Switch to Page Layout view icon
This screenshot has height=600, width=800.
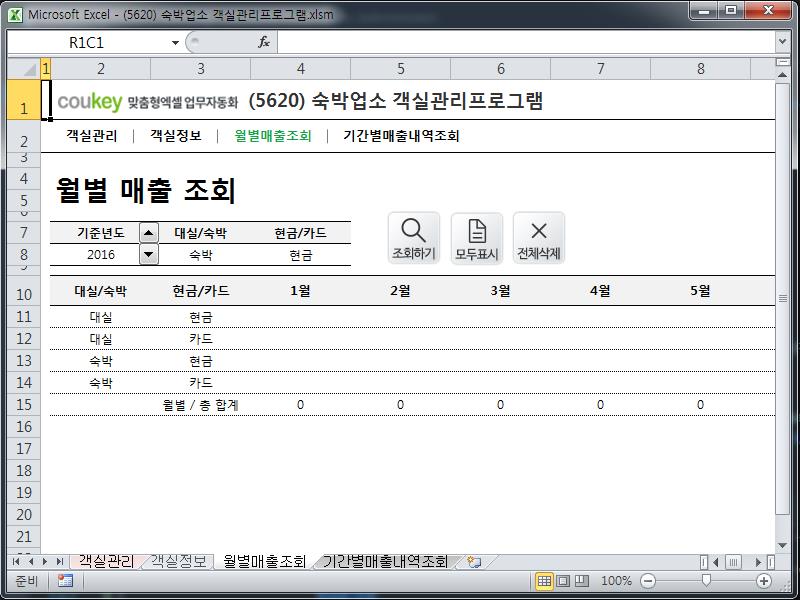click(x=563, y=581)
